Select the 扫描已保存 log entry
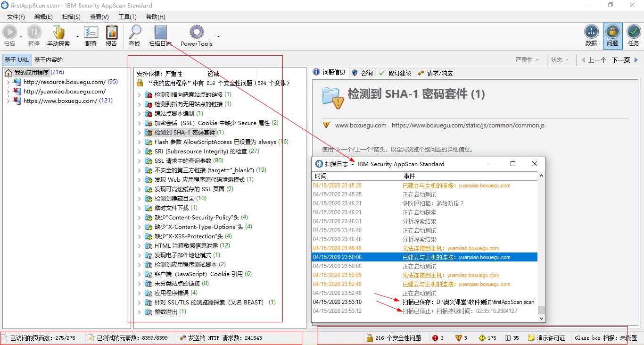The image size is (644, 345). 425,302
